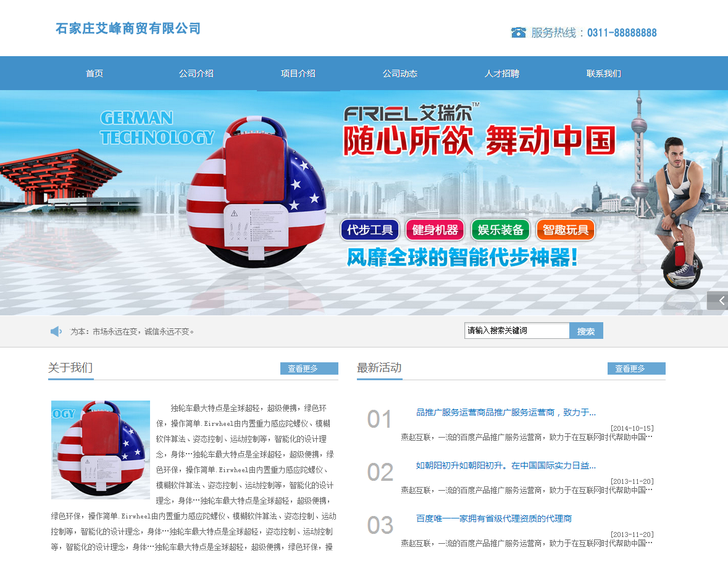This screenshot has height=566, width=728.
Task: Click the 风靡全球的智能代步神器 banner slogan
Action: (x=462, y=257)
